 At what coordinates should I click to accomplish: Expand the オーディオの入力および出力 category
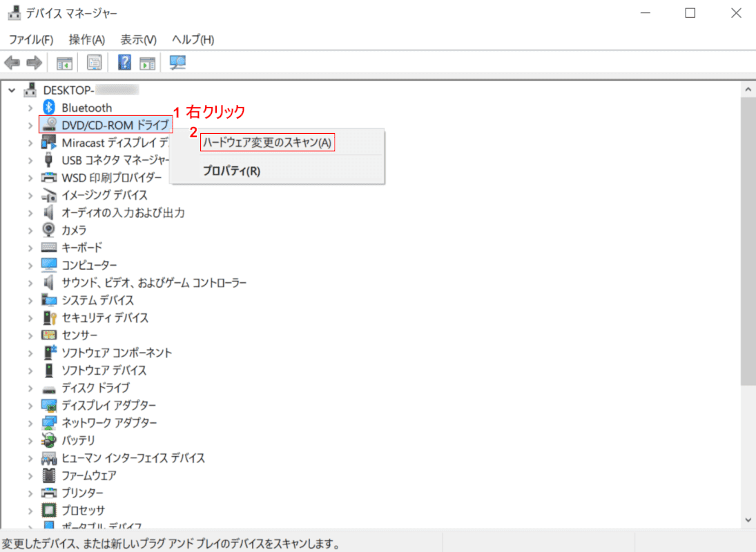point(30,213)
